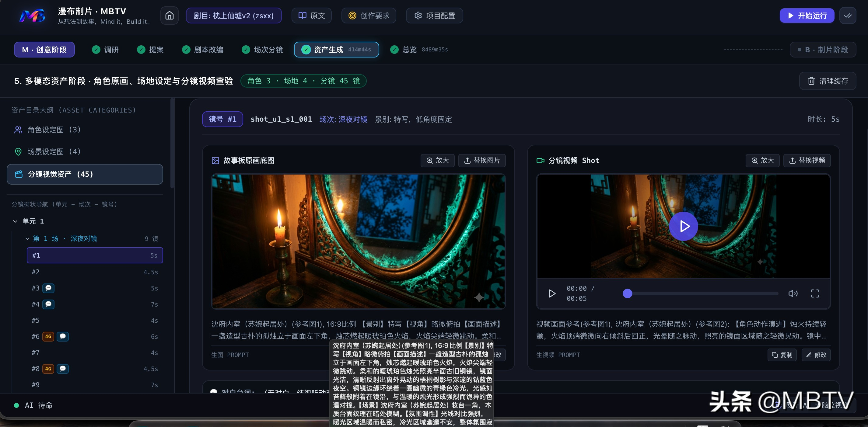Open the 剧目: 枕上仙墟v2 project selector
The image size is (868, 427).
click(233, 16)
